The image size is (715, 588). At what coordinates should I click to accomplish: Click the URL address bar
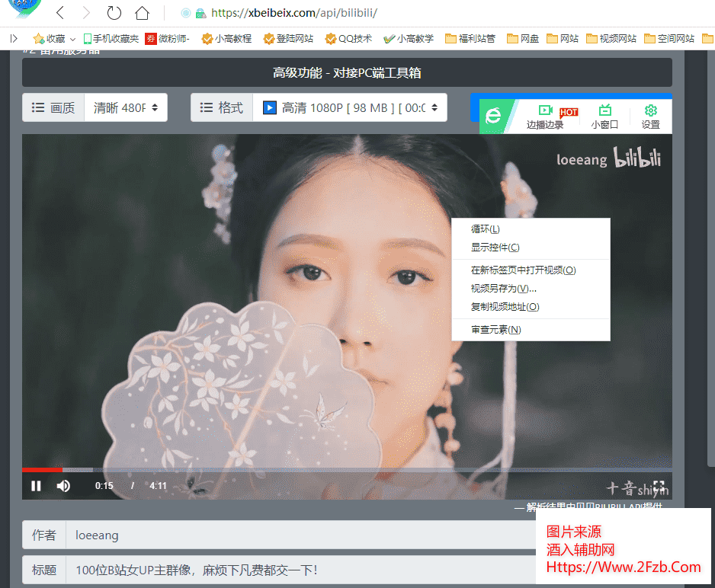point(381,14)
